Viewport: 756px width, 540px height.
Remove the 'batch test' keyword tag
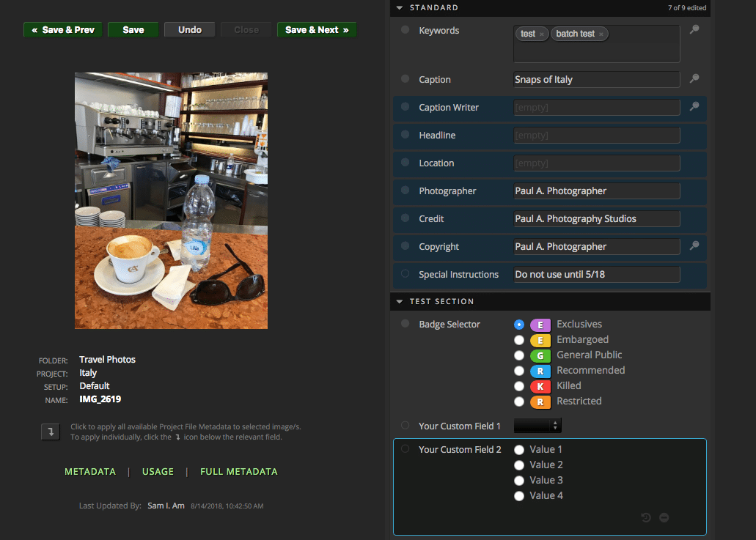(601, 34)
